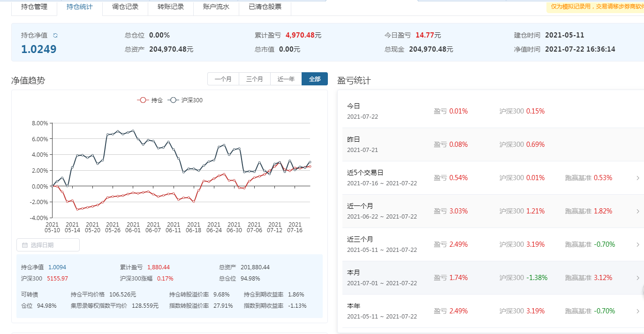Open the 调仓记录 tab
Image resolution: width=644 pixels, height=334 pixels.
[x=125, y=7]
